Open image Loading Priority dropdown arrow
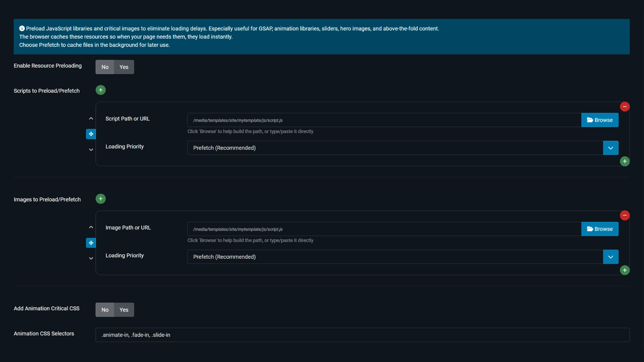 (610, 257)
